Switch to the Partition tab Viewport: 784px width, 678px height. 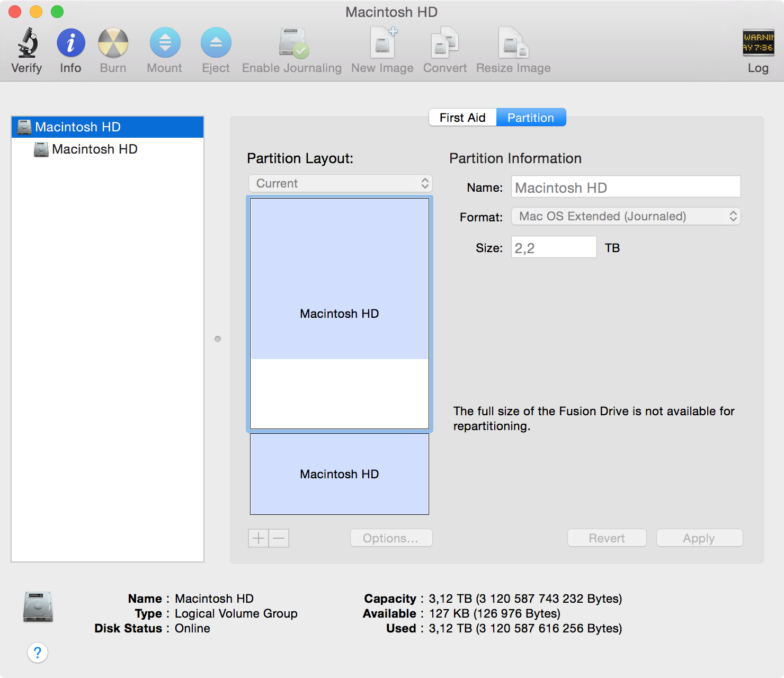(531, 118)
